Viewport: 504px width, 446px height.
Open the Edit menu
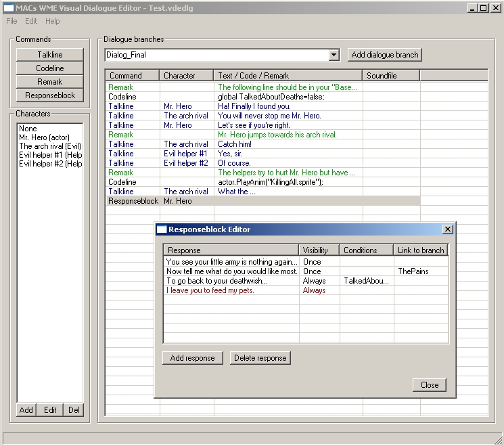(x=31, y=21)
